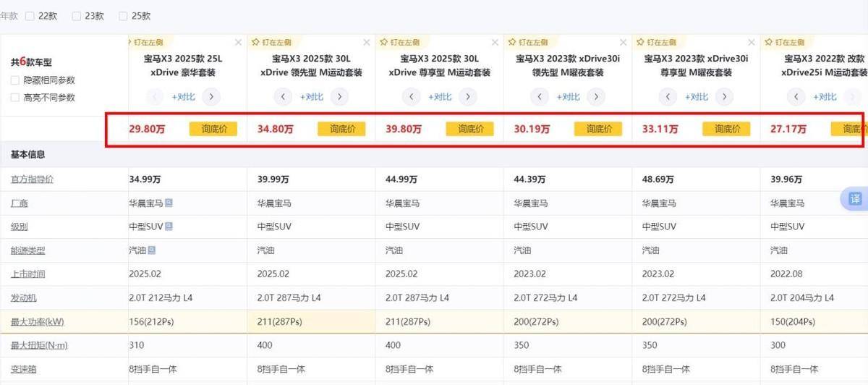Viewport: 868px width, 385px height.
Task: Shift 30L xDrive 领先型 column right
Action: (x=339, y=96)
